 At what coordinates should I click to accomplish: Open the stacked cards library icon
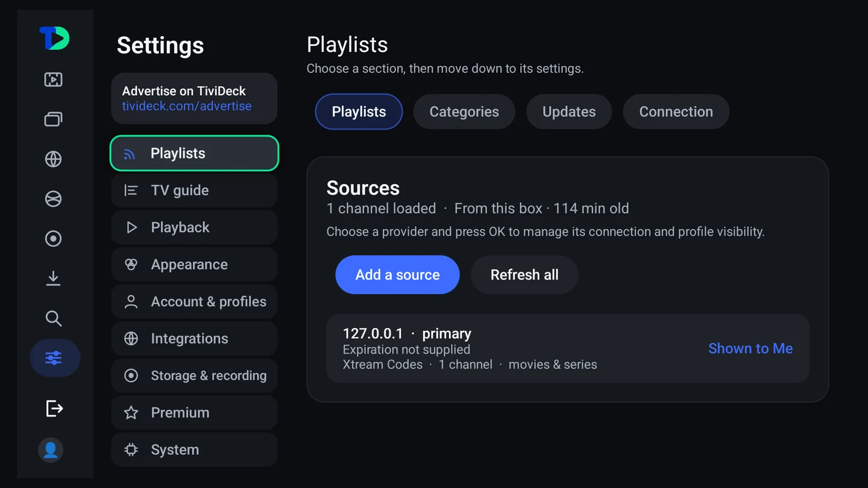point(54,119)
